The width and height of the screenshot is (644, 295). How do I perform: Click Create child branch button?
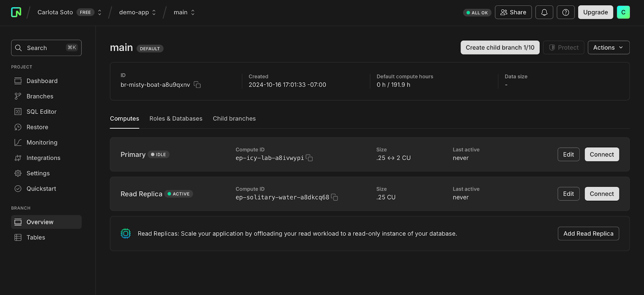point(500,47)
